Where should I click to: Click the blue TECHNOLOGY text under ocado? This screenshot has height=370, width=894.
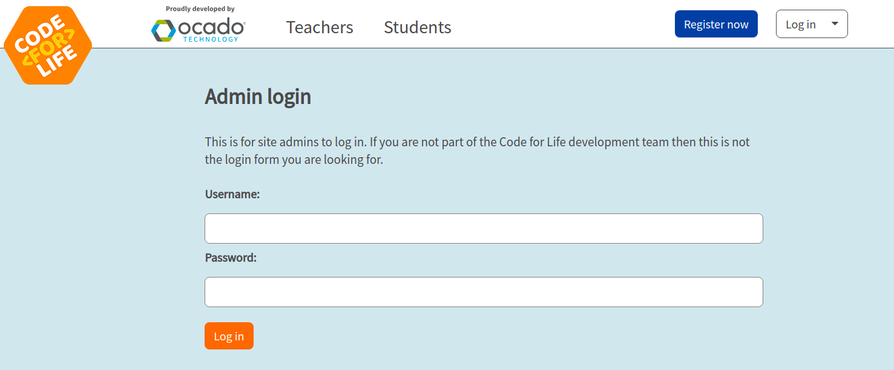(211, 39)
